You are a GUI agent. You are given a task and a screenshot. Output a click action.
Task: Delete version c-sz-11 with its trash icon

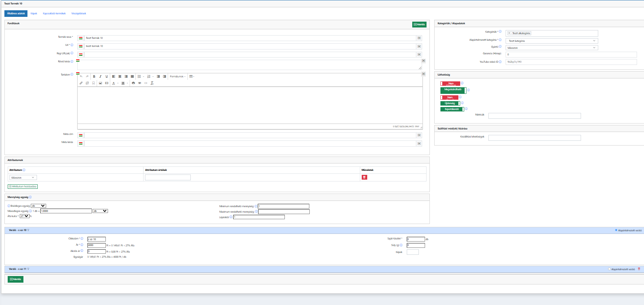639,269
